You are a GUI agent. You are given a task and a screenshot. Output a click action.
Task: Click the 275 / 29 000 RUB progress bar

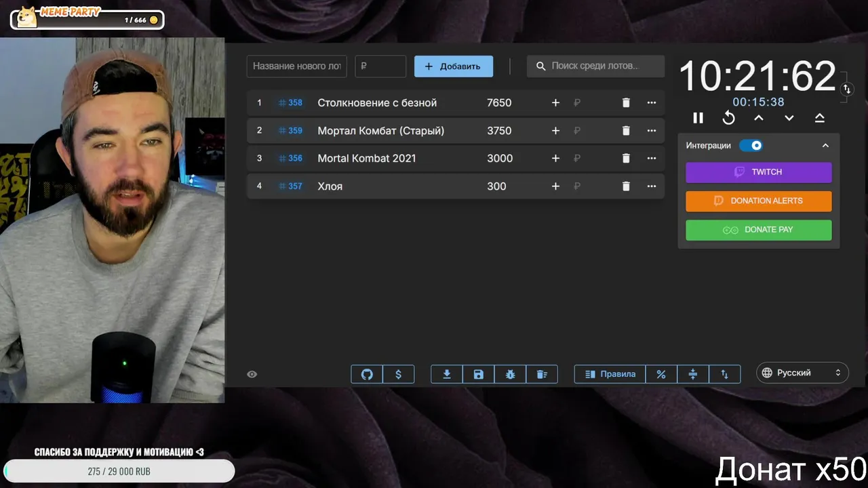click(x=119, y=471)
